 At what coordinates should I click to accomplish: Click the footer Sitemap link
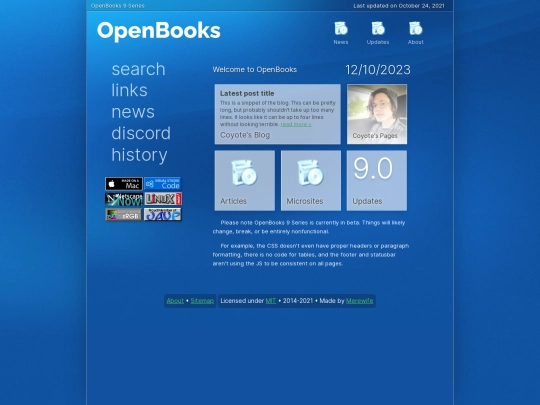pyautogui.click(x=202, y=301)
